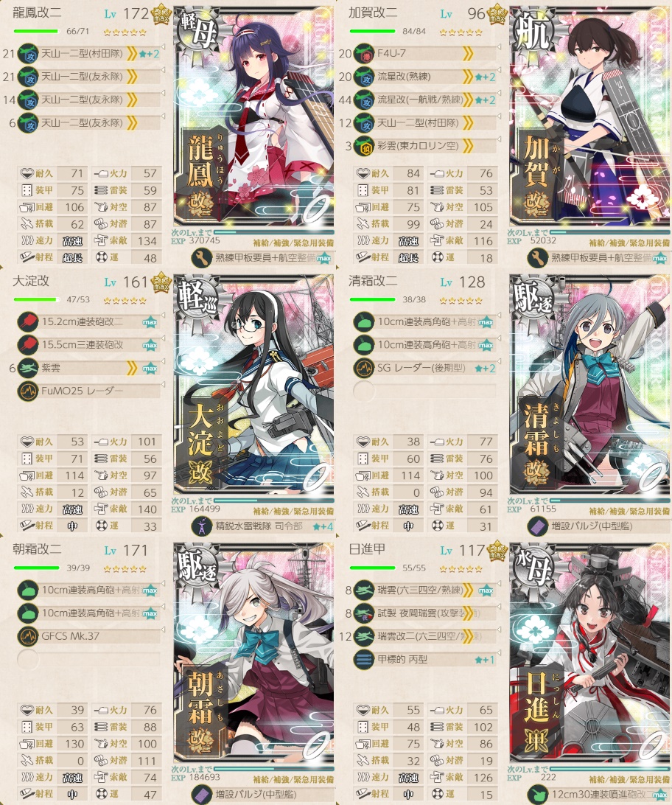This screenshot has height=805, width=672.
Task: Click the 彩雲(東カロリン空) recon plane icon
Action: click(364, 146)
